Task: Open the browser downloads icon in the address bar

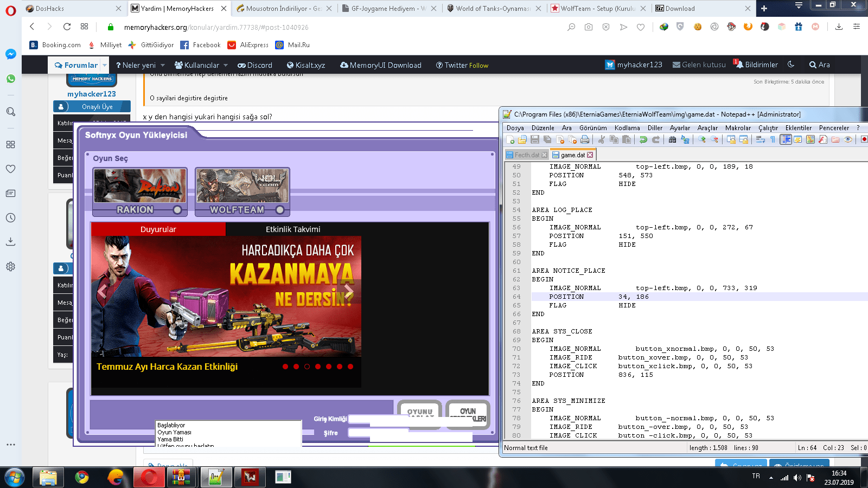Action: [839, 27]
